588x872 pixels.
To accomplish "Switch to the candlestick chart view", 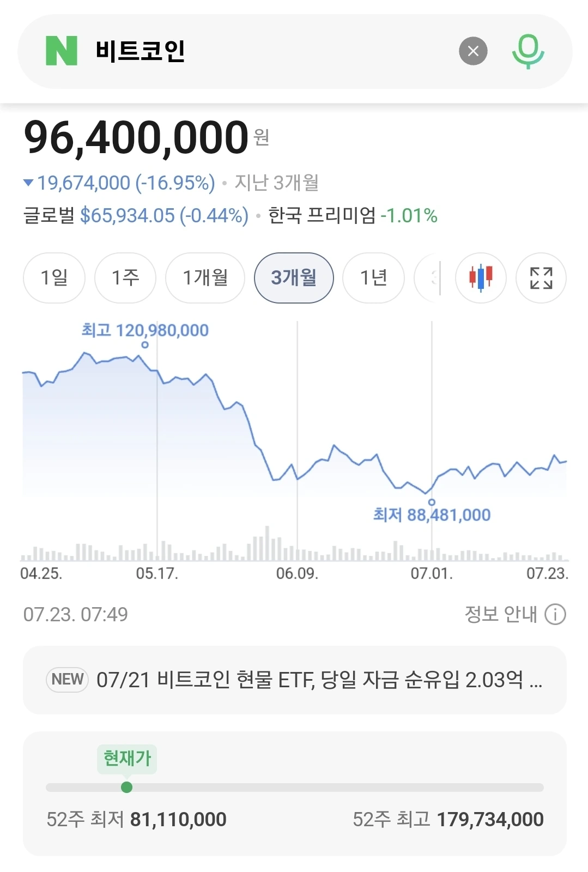I will pos(481,278).
